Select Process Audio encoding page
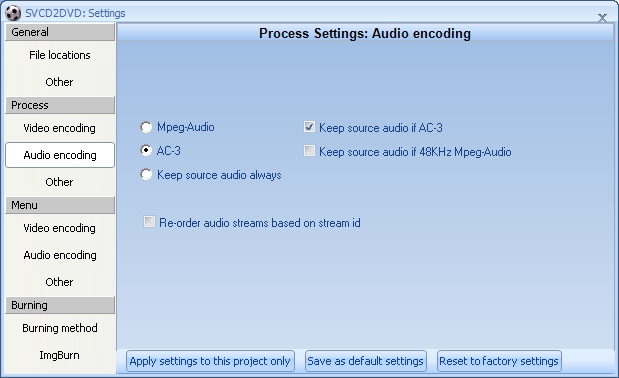The width and height of the screenshot is (619, 378). [x=60, y=155]
